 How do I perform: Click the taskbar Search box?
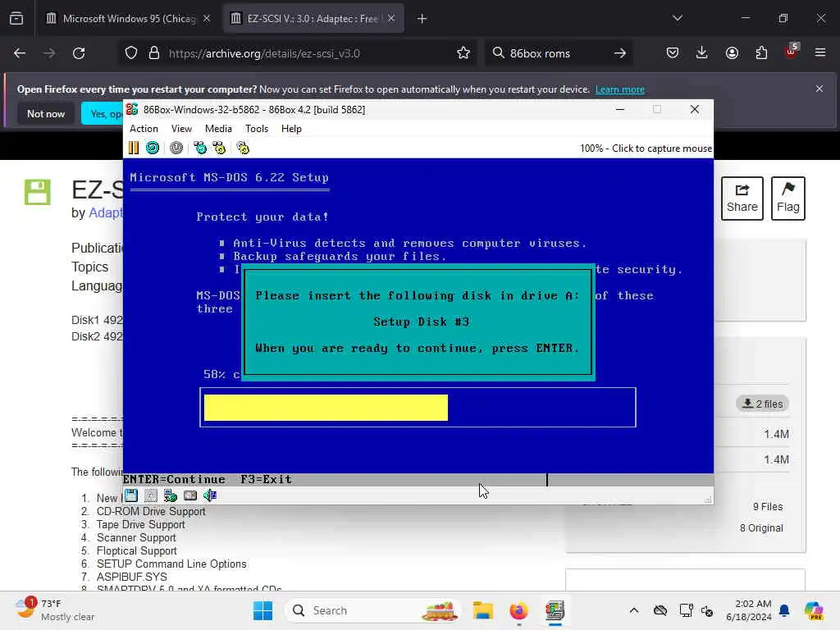[x=373, y=610]
